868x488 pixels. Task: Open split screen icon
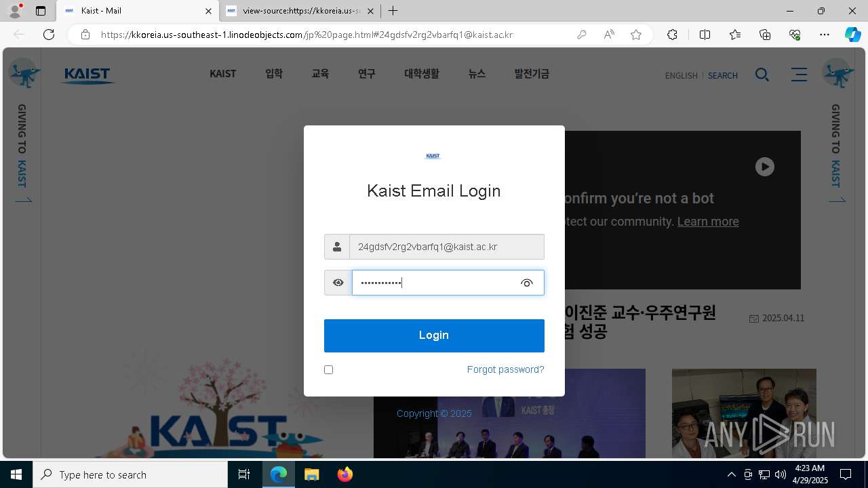coord(705,35)
